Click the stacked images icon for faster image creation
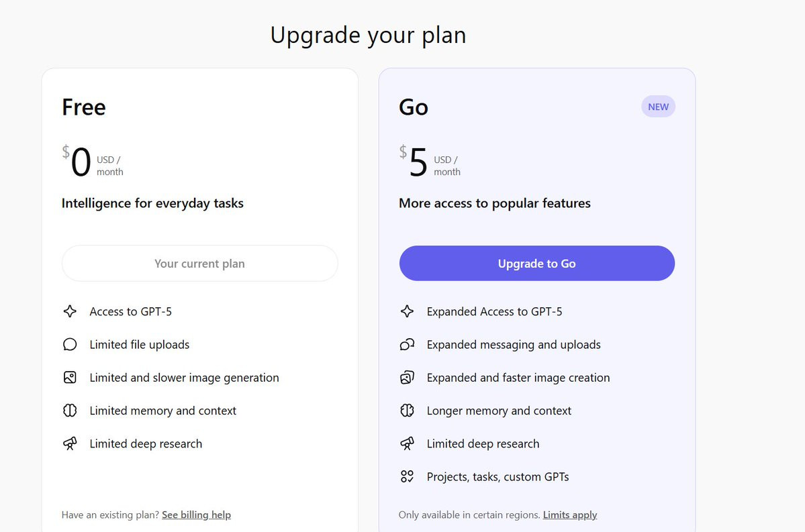Screen dimensions: 805x532 coord(407,378)
